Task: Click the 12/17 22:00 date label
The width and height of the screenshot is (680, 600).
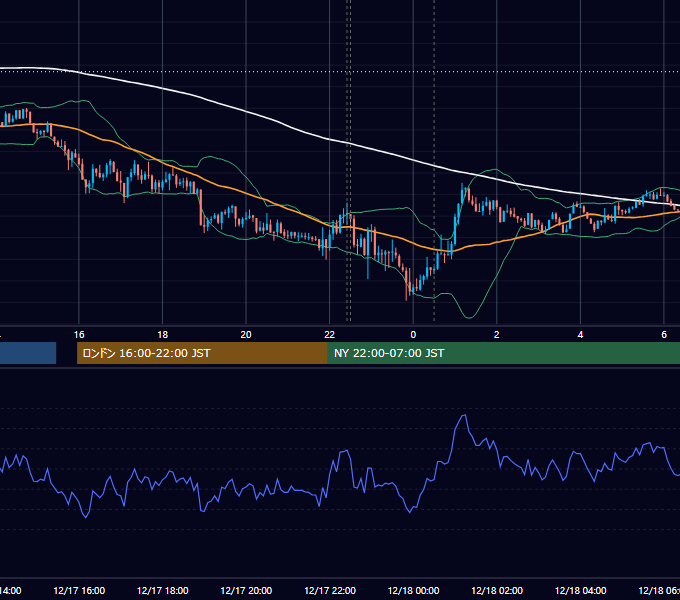Action: (x=330, y=590)
